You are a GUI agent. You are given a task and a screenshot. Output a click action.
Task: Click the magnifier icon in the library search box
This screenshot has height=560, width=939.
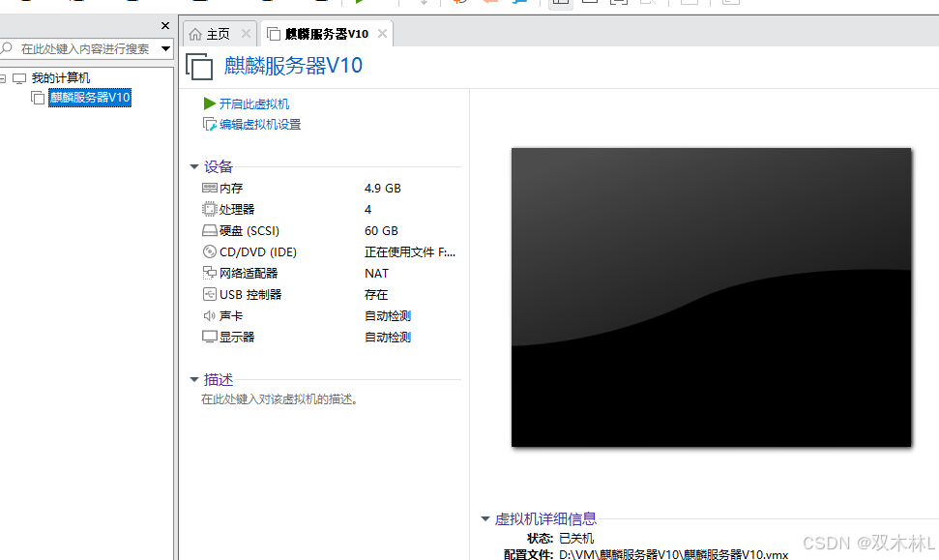tap(7, 48)
